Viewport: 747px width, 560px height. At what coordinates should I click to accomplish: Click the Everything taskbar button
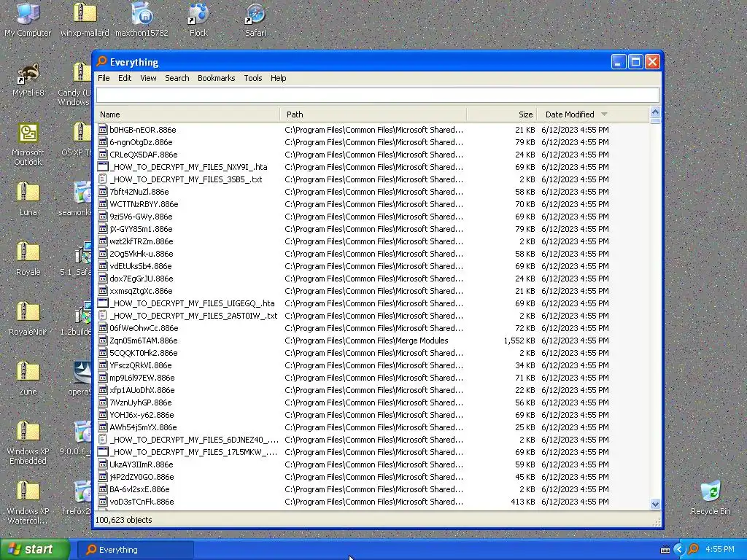(136, 550)
